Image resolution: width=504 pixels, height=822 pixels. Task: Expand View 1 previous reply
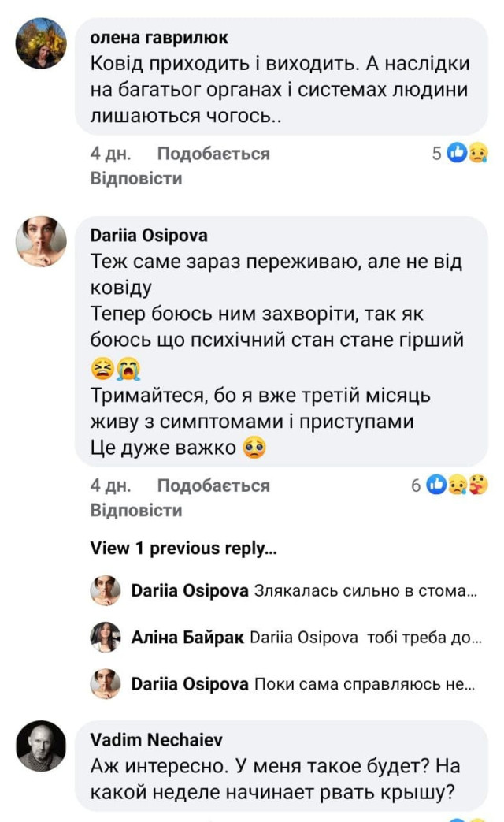tap(183, 549)
